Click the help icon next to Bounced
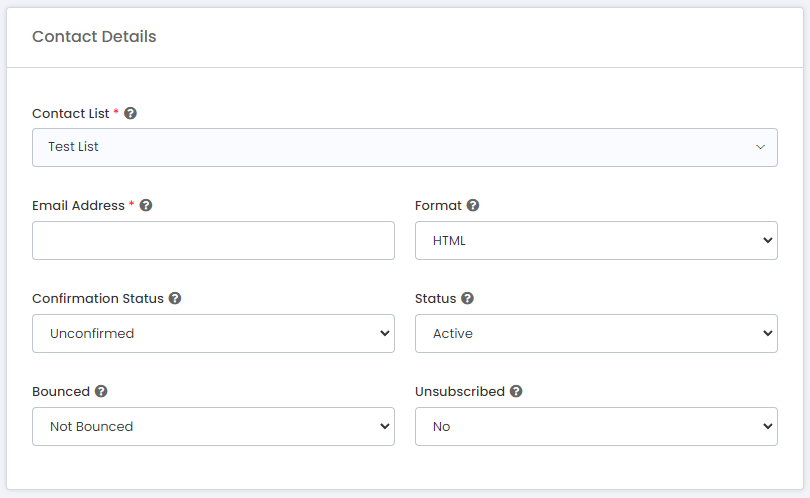This screenshot has width=810, height=498. click(101, 391)
